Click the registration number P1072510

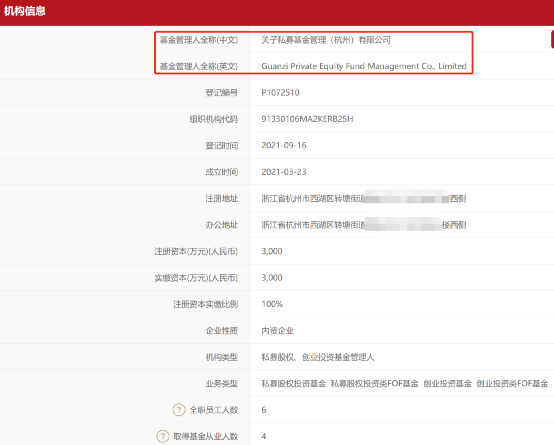[x=280, y=93]
